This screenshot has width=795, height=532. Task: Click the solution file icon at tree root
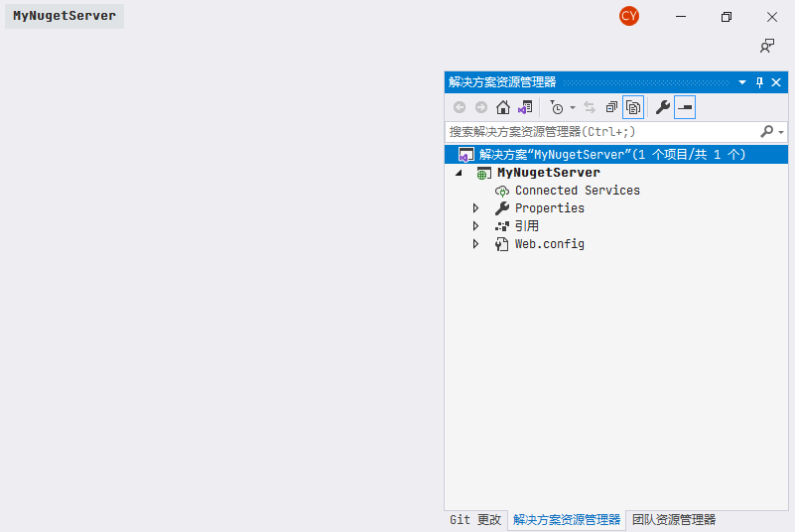point(465,154)
